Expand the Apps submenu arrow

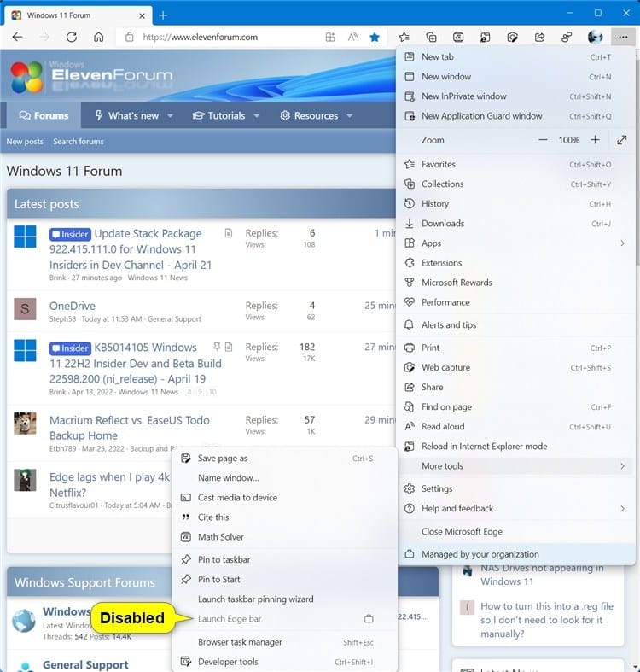pos(622,243)
